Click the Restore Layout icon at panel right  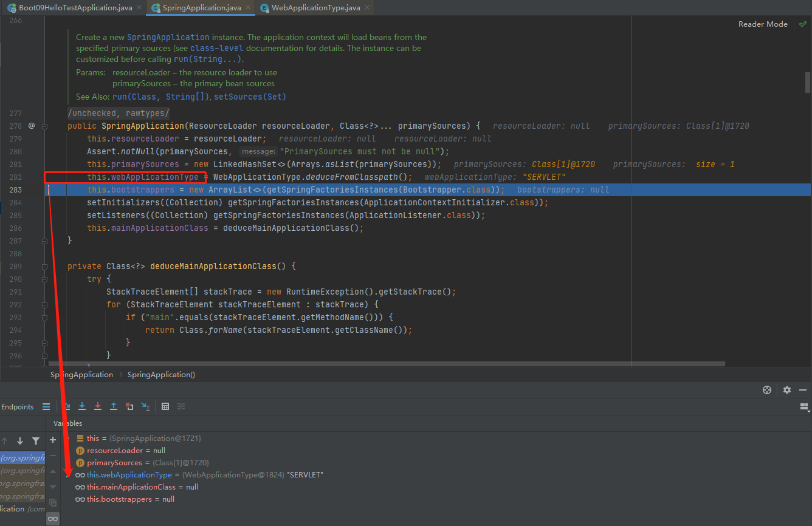(x=804, y=406)
